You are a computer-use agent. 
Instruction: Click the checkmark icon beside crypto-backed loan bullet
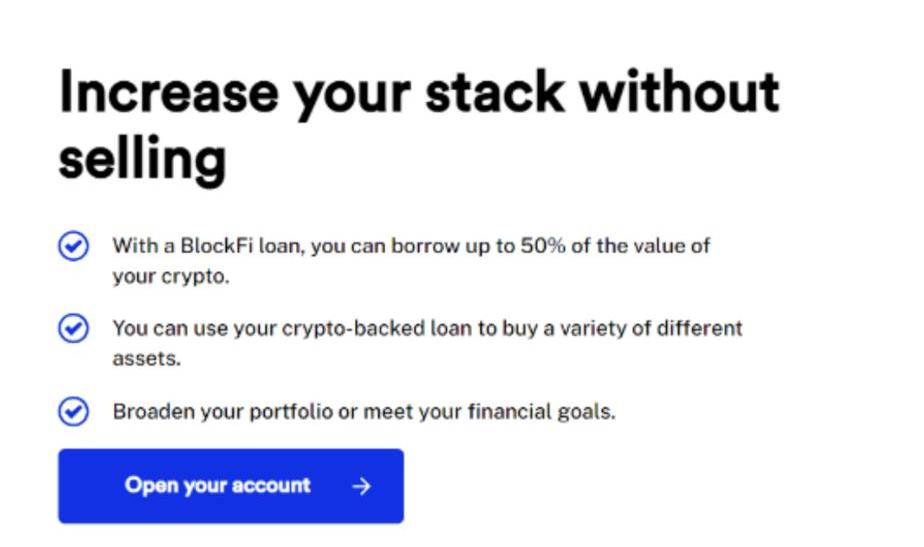[74, 328]
